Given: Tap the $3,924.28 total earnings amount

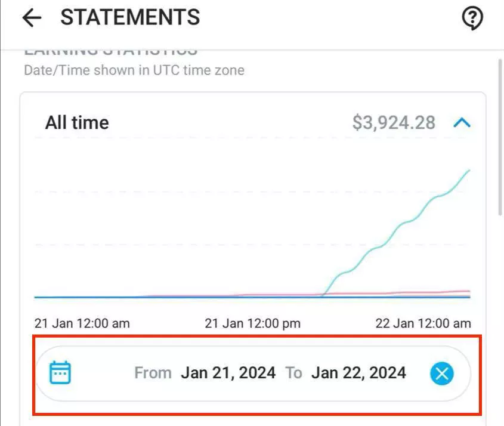Looking at the screenshot, I should (394, 123).
